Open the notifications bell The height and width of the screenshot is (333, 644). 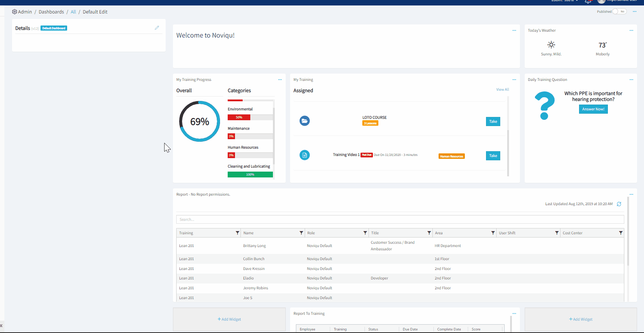click(587, 2)
